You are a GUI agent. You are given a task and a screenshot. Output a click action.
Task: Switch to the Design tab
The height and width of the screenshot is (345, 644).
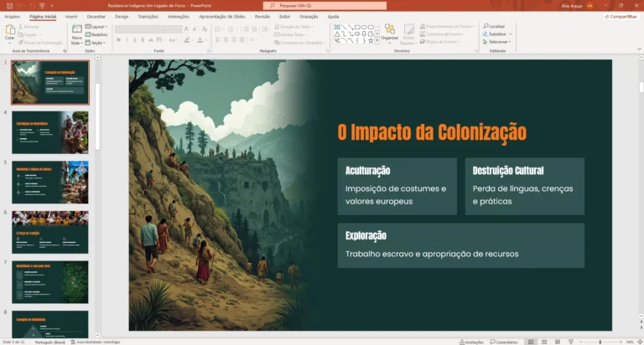[x=122, y=17]
